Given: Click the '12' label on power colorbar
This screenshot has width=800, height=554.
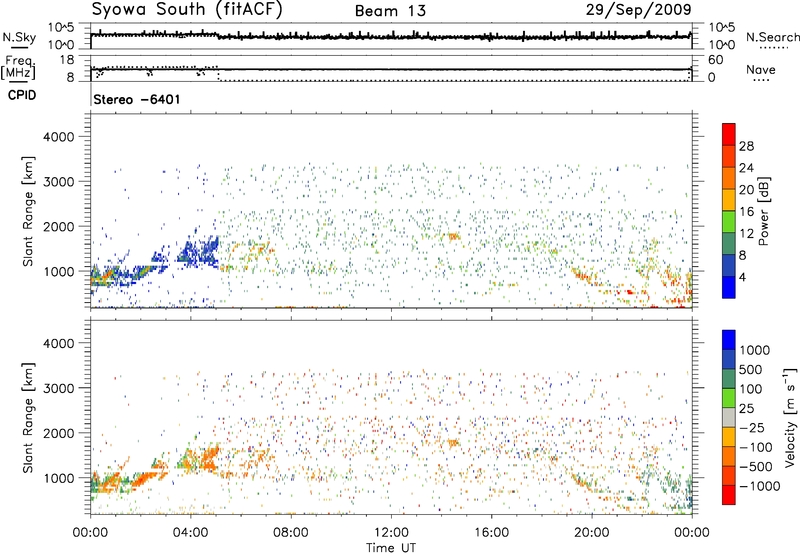Looking at the screenshot, I should [x=746, y=234].
